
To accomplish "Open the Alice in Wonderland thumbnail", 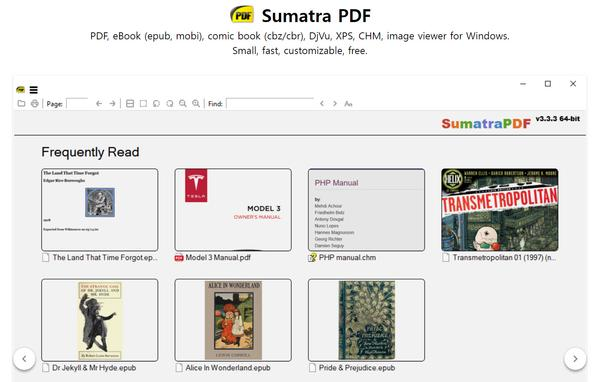I will (233, 320).
